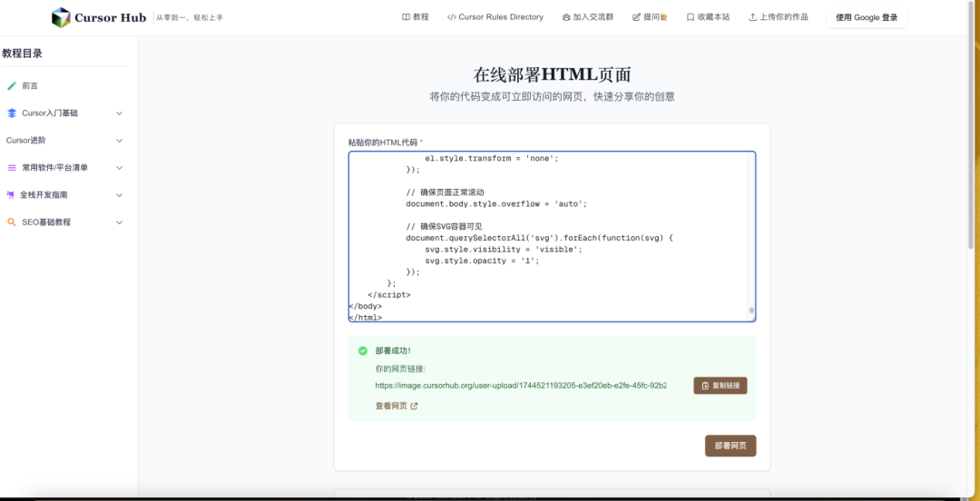Click the book icon beside 教程
The image size is (980, 501).
(407, 17)
